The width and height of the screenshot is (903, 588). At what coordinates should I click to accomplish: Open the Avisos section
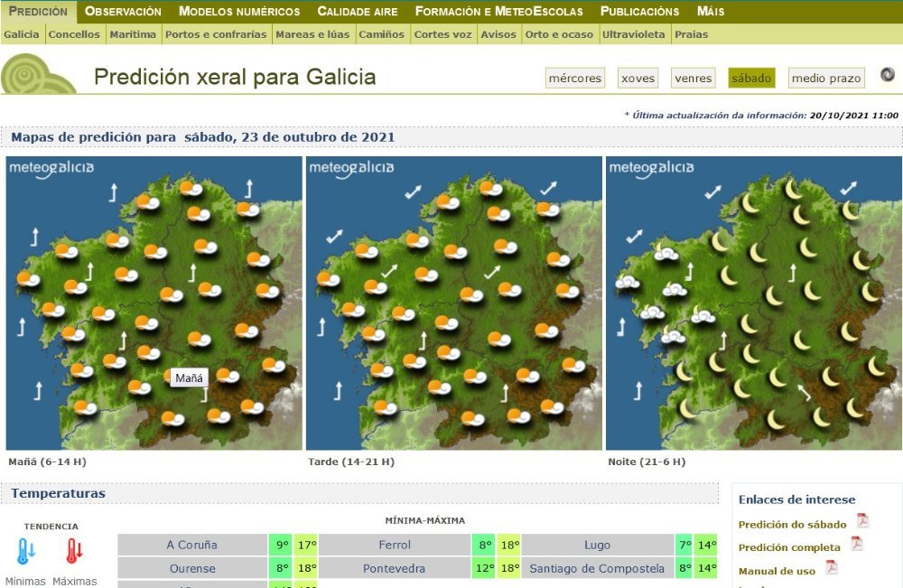(498, 34)
